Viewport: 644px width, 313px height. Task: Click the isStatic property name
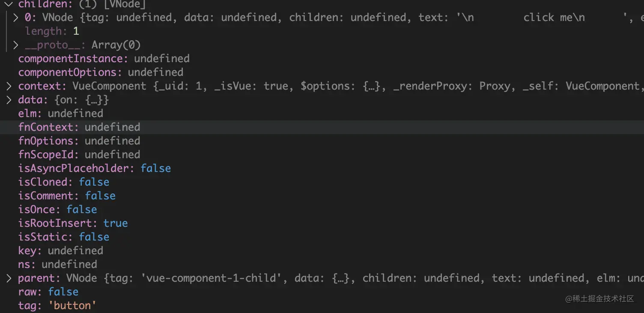(x=39, y=237)
